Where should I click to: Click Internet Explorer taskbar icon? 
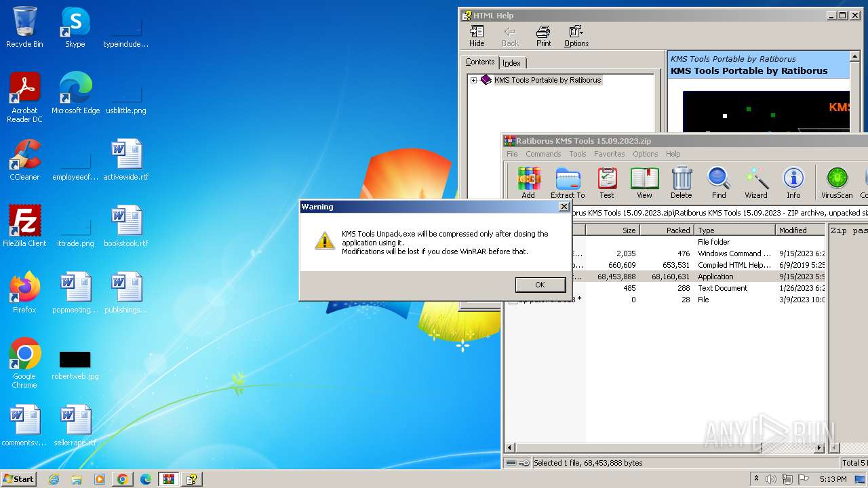(54, 479)
